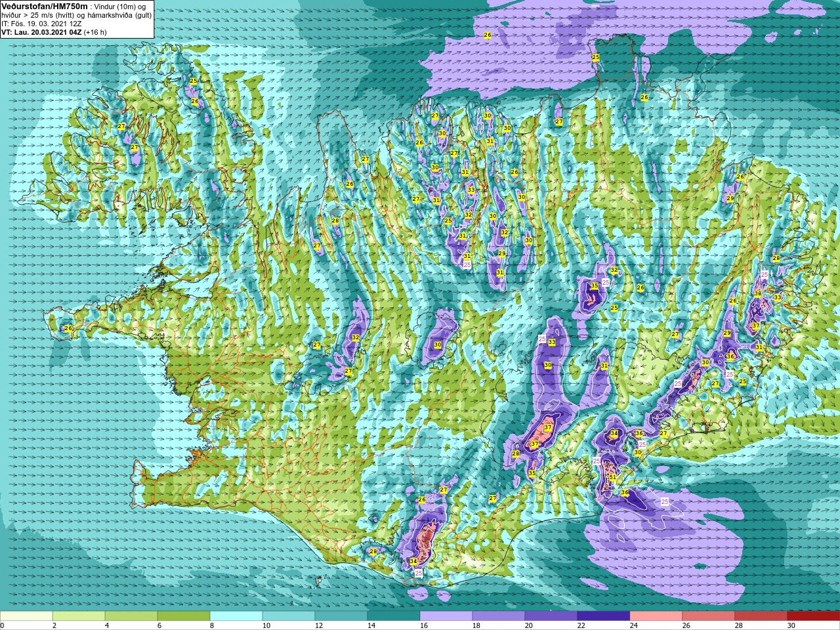
Task: Click the salmon 26–28 legend swatch
Action: pyautogui.click(x=709, y=616)
